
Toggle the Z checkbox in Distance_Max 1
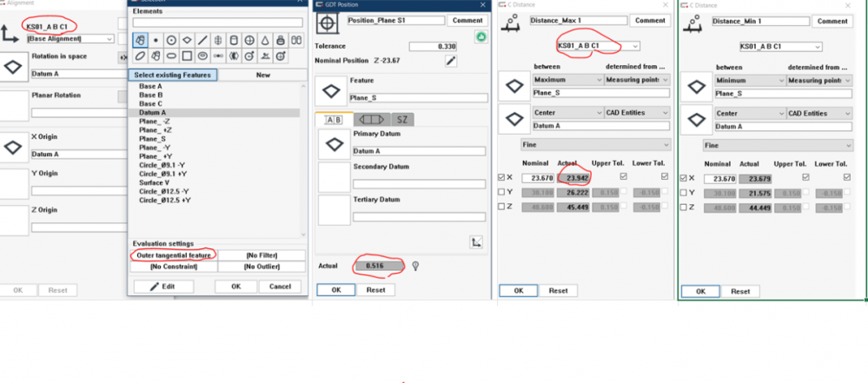[x=501, y=207]
